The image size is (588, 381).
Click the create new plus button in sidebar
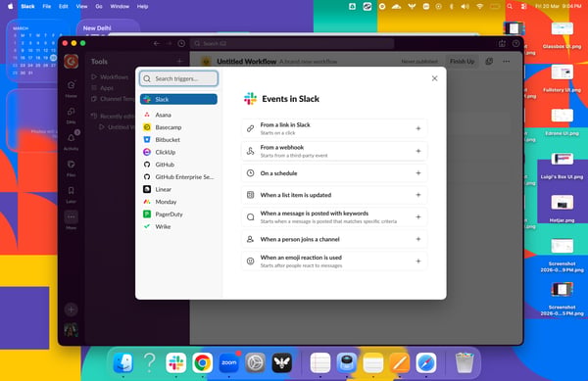coord(71,310)
